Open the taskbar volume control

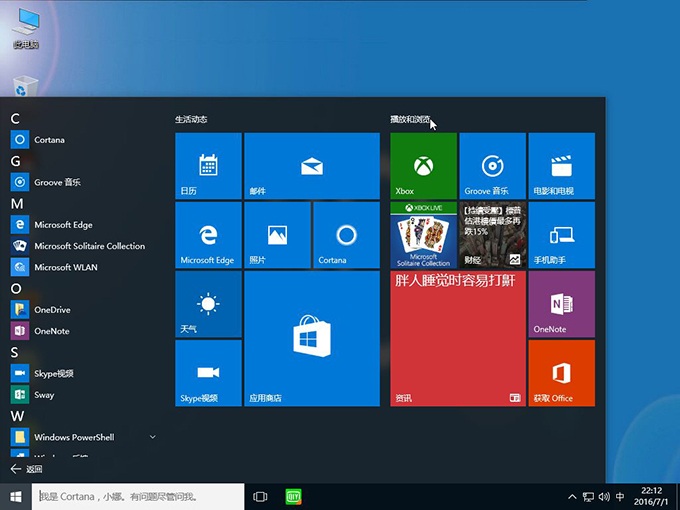tap(604, 497)
